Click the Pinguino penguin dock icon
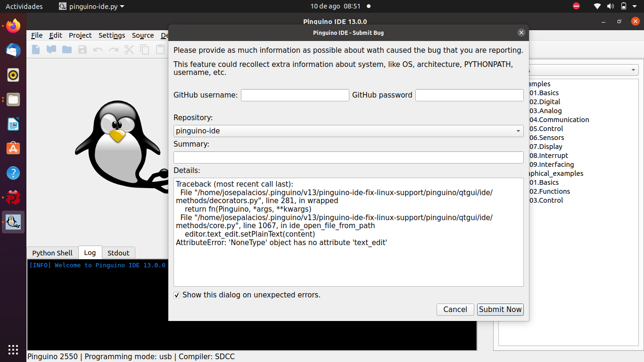Image resolution: width=644 pixels, height=362 pixels. coord(13,222)
